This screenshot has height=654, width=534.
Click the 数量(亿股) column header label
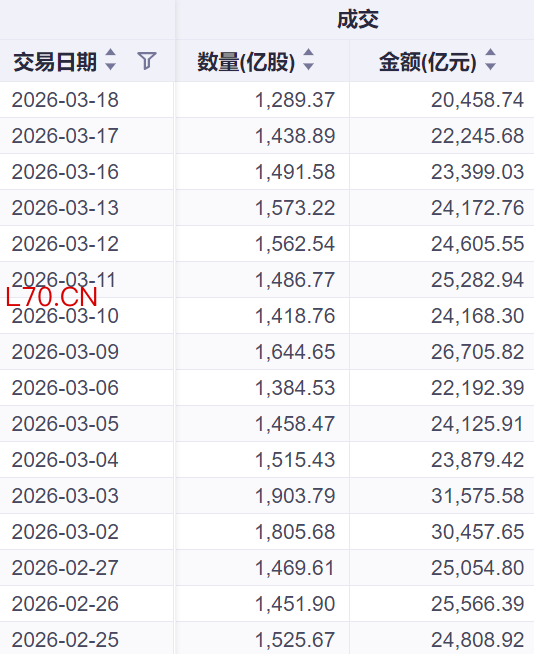pos(246,62)
